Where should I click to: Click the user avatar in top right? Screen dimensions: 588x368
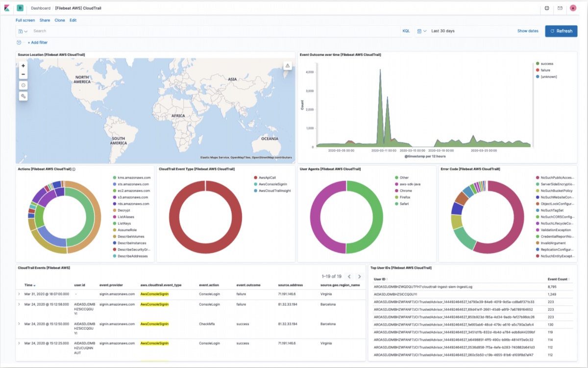coord(573,8)
